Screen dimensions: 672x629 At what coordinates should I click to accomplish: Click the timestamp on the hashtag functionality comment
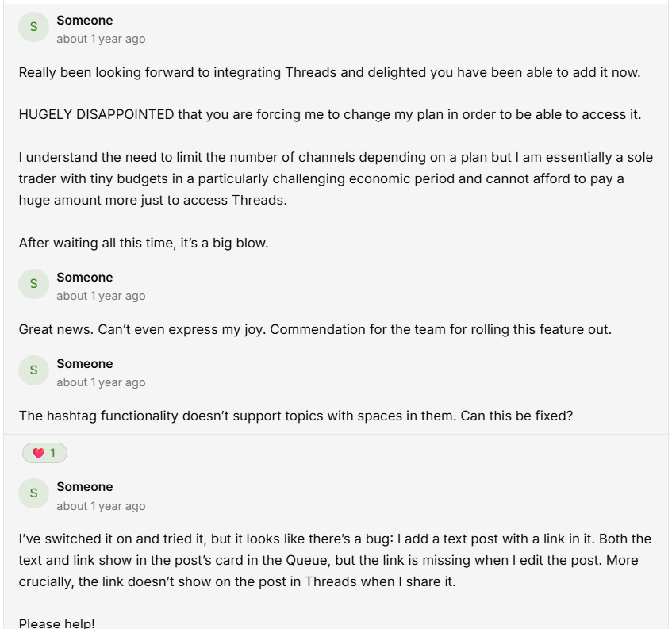[101, 382]
